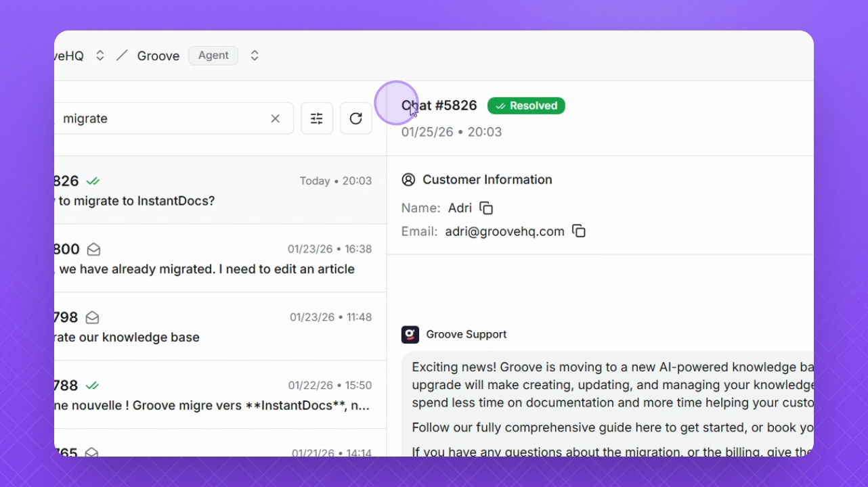Select the Groove breadcrumb

158,56
